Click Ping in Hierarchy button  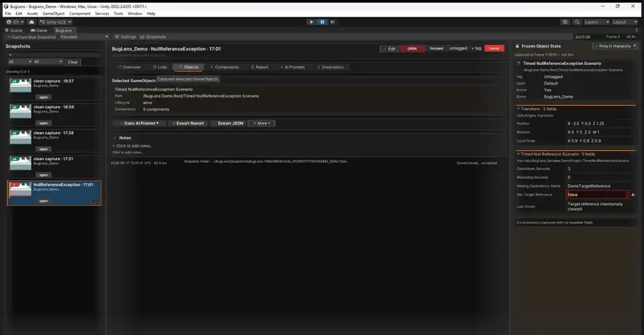tap(615, 46)
